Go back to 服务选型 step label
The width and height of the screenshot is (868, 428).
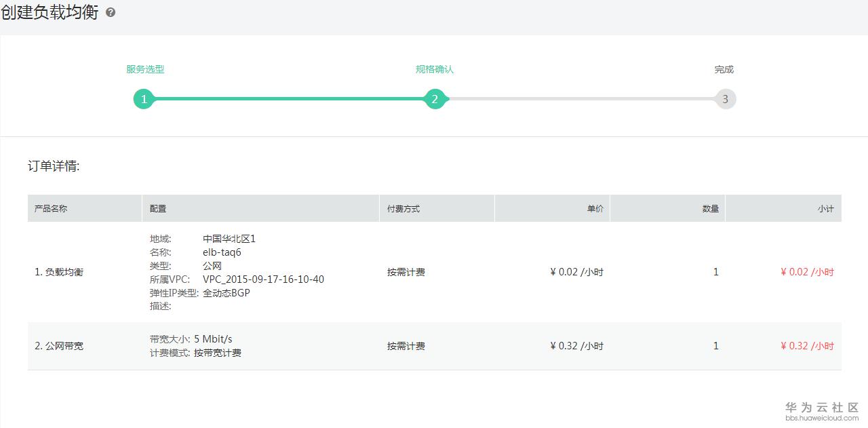[x=145, y=69]
